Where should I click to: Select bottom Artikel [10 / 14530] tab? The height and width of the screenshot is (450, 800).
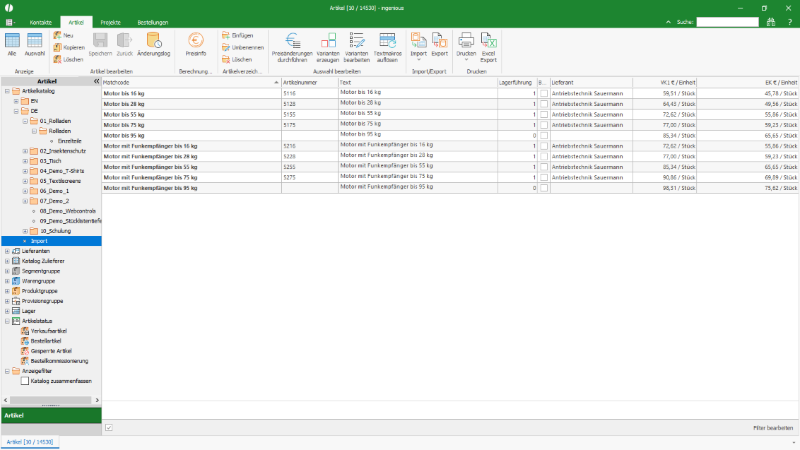pos(30,442)
